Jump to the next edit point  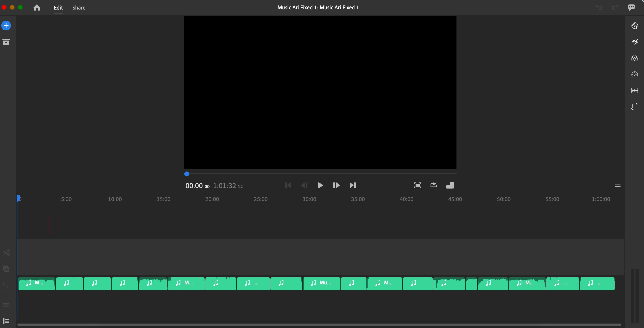tap(353, 185)
